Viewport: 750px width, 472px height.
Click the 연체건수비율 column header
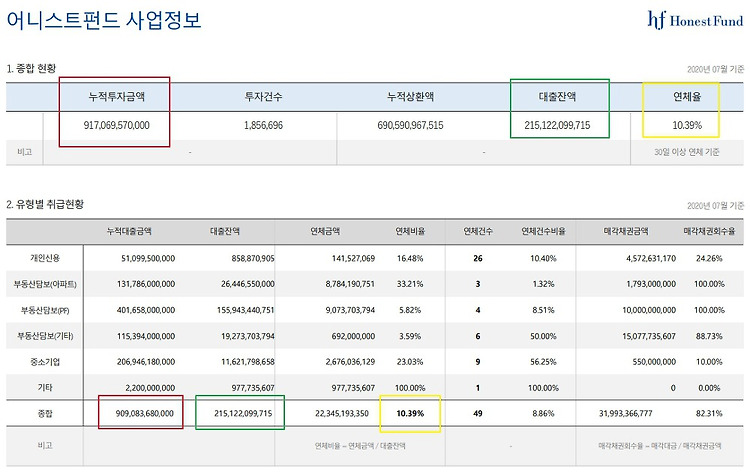pyautogui.click(x=543, y=231)
